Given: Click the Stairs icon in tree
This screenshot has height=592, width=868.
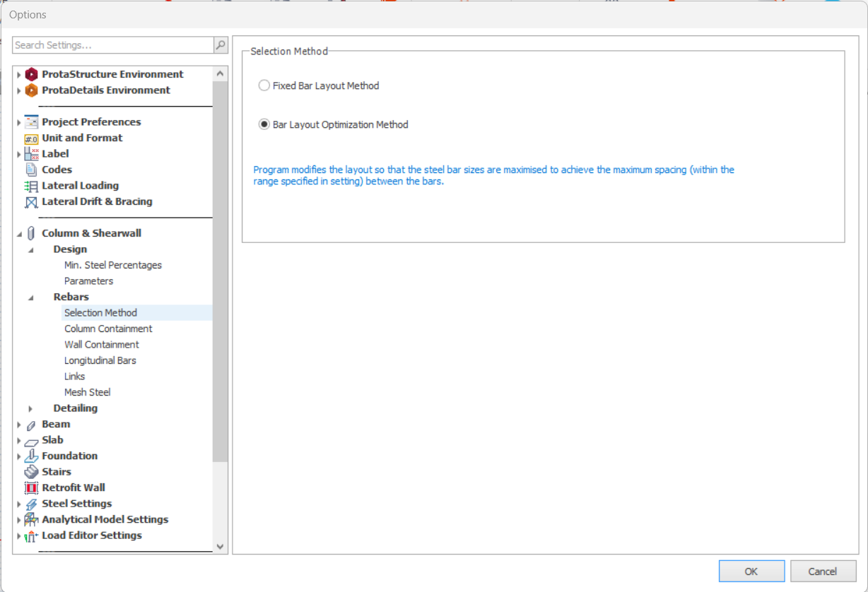Looking at the screenshot, I should point(31,472).
